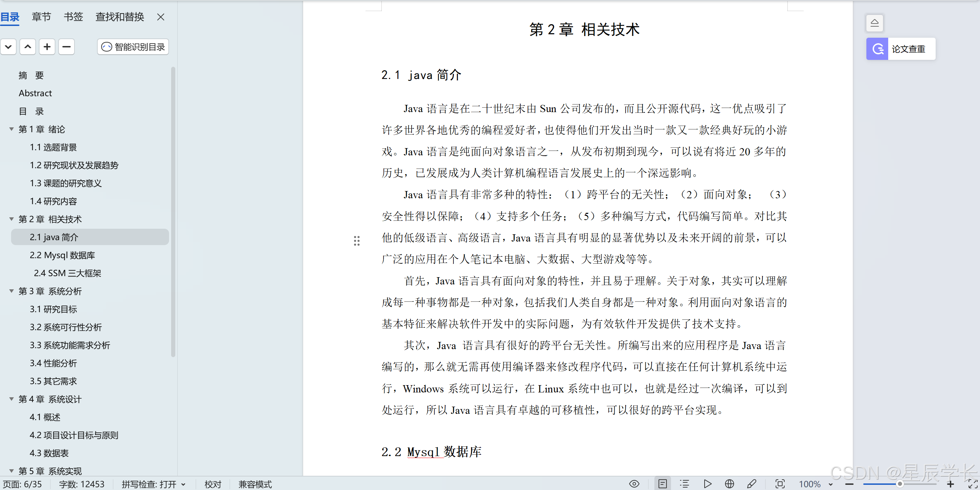Click the eye-protection mode icon in status bar
Image resolution: width=980 pixels, height=490 pixels.
(x=634, y=484)
